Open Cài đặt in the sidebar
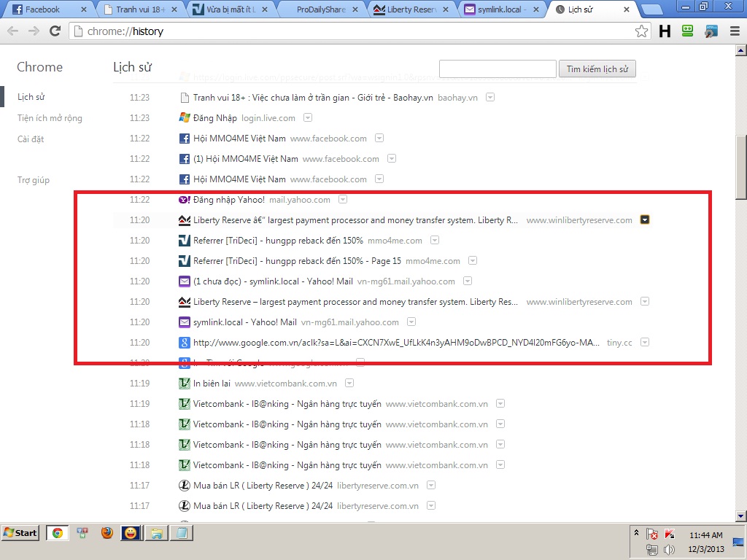Screen dimensions: 747x560 click(x=31, y=139)
